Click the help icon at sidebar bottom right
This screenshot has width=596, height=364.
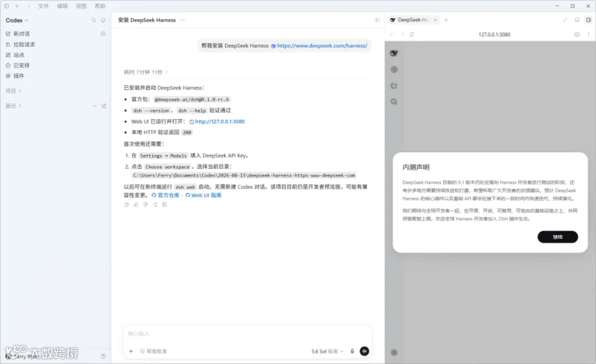(103, 357)
